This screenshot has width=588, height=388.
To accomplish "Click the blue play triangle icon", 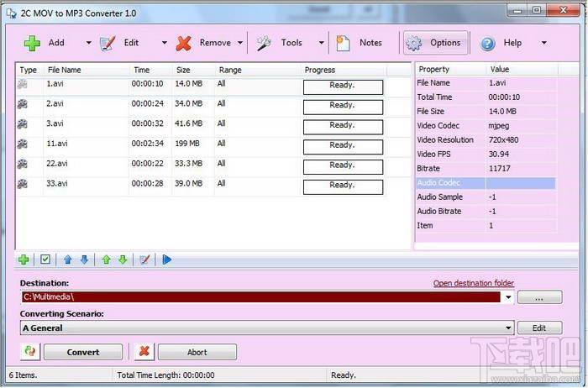I will 167,260.
